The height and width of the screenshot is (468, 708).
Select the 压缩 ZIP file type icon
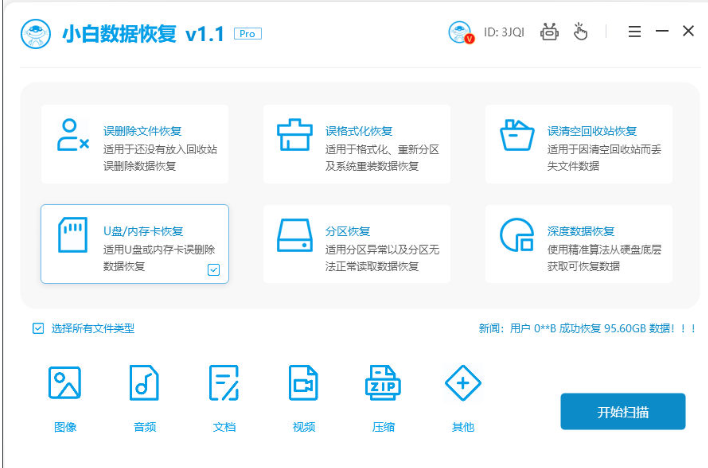(383, 383)
